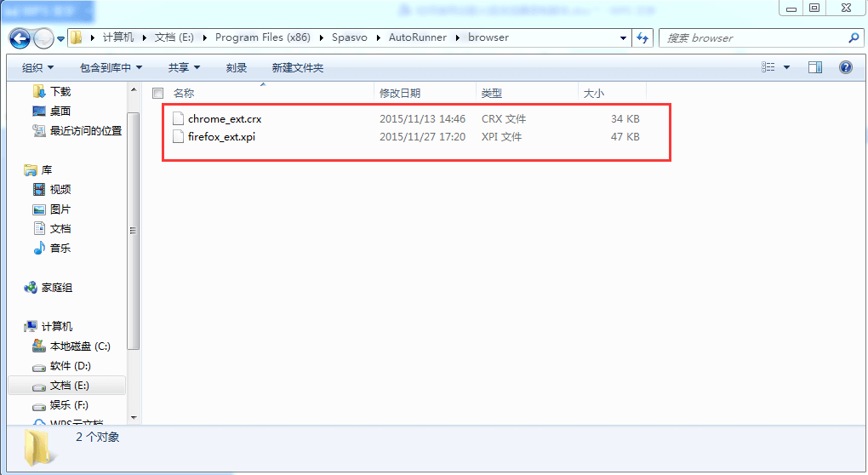Screen dimensions: 868x475
Task: Click Program Files (x86) breadcrumb segment
Action: 263,37
